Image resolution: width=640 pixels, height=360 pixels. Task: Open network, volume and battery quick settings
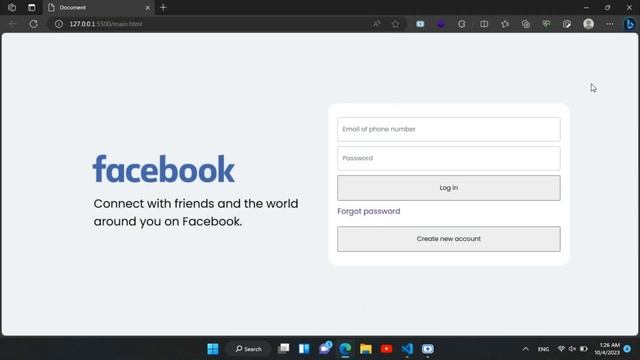click(x=572, y=349)
